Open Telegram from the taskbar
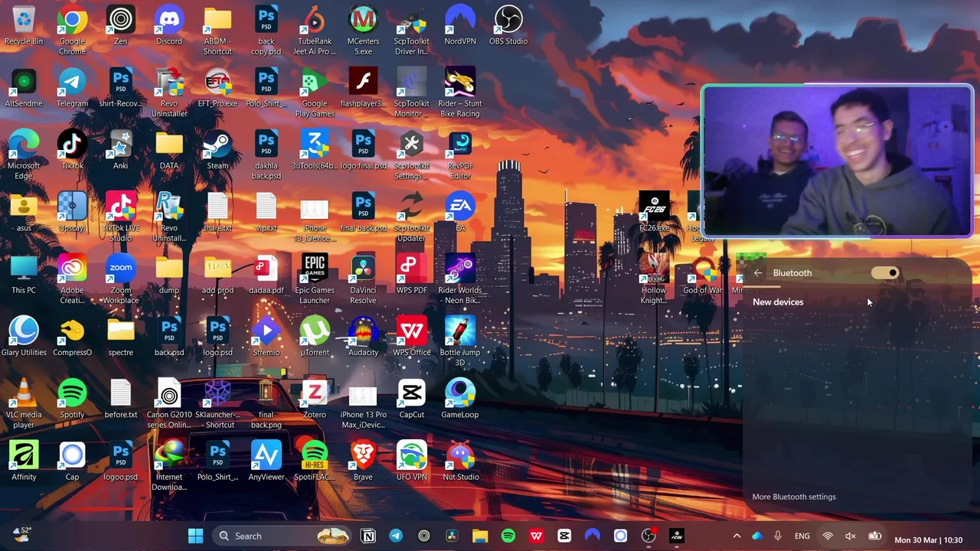Screen dimensions: 980x551 click(x=396, y=536)
